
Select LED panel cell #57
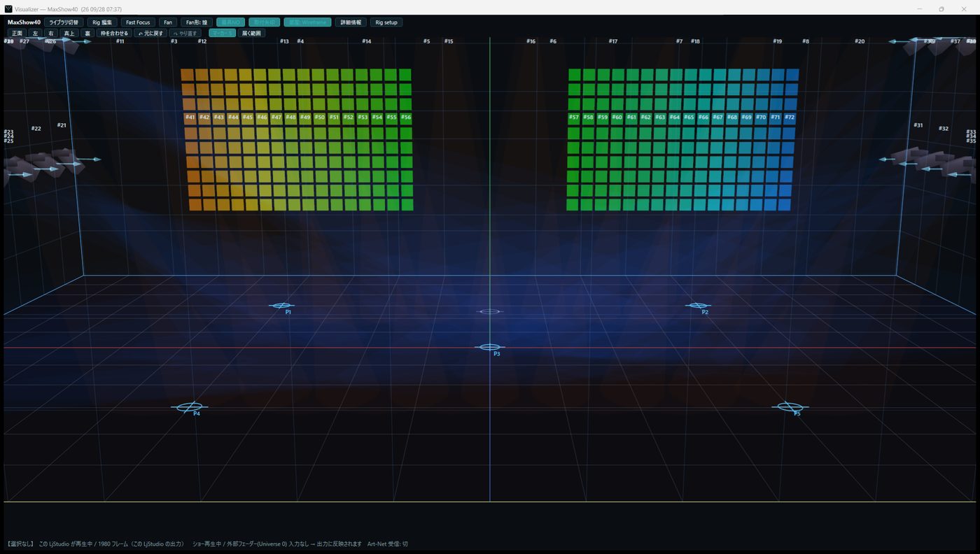pos(574,118)
